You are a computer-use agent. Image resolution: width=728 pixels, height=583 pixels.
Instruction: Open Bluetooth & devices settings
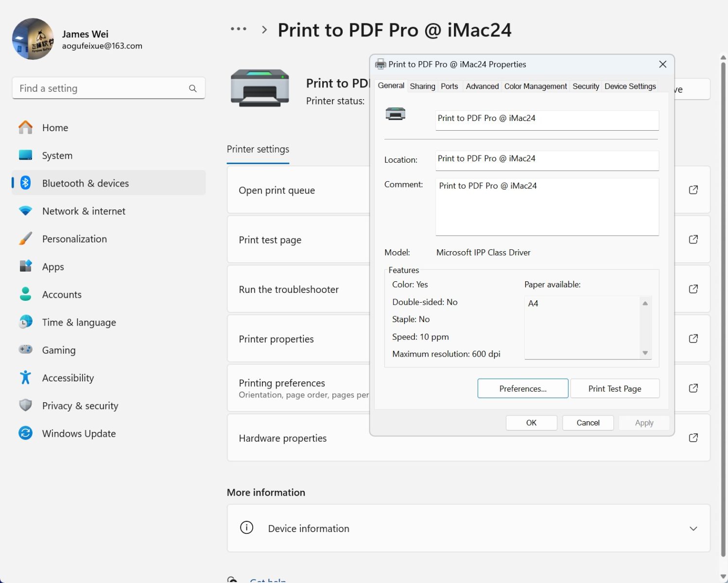[108, 183]
